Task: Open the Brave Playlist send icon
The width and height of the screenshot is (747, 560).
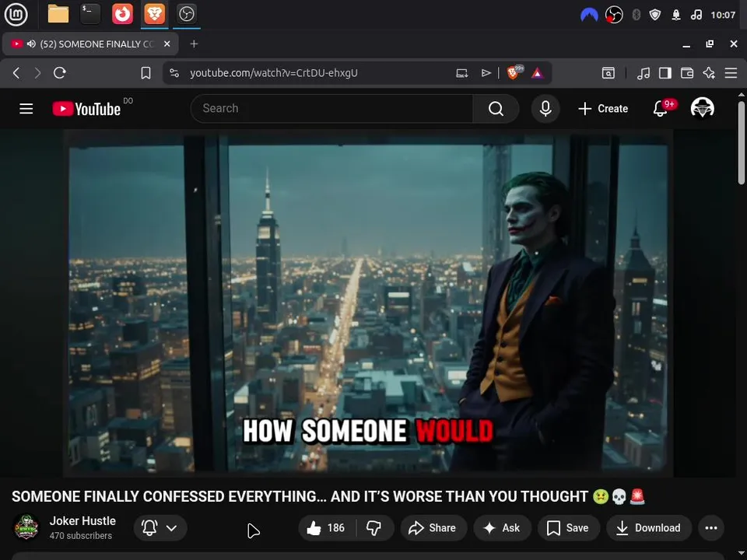Action: coord(486,73)
